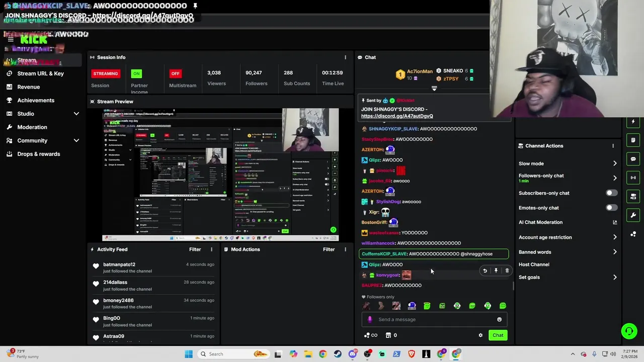The image size is (644, 362).
Task: Click the Windows taskbar Search box
Action: point(232,354)
